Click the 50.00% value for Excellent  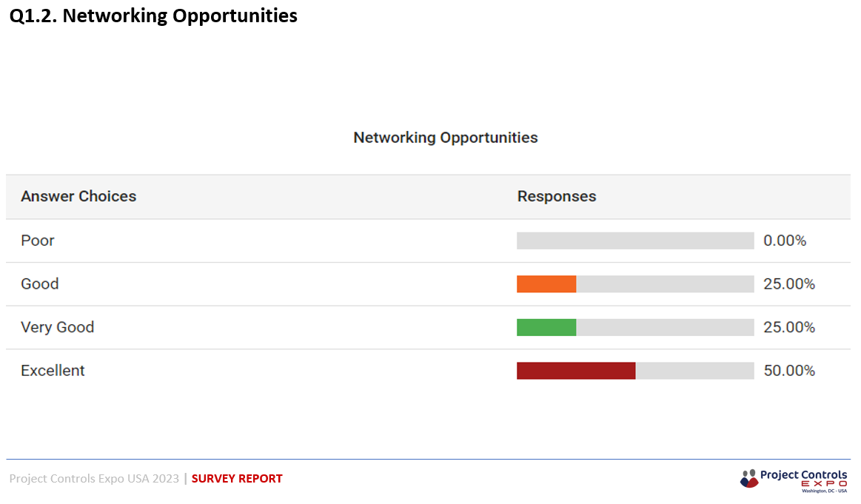tap(789, 371)
